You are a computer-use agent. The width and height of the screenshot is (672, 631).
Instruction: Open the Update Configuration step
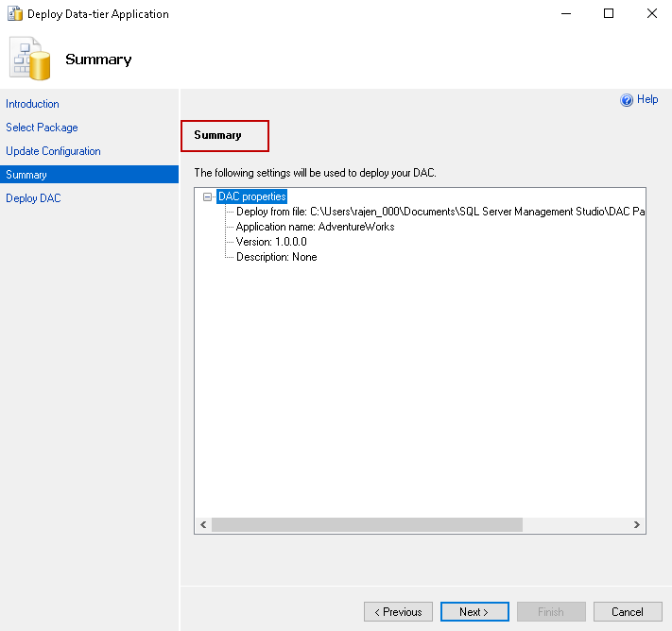53,151
